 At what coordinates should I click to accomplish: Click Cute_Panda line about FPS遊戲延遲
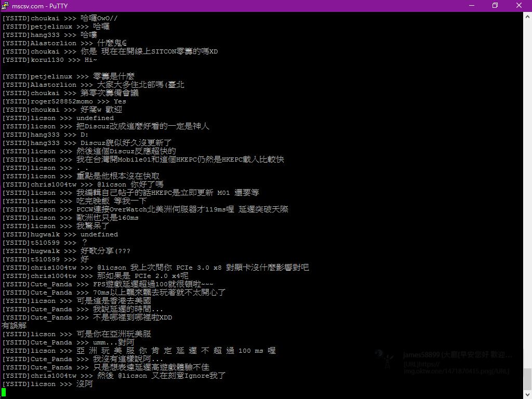[108, 284]
